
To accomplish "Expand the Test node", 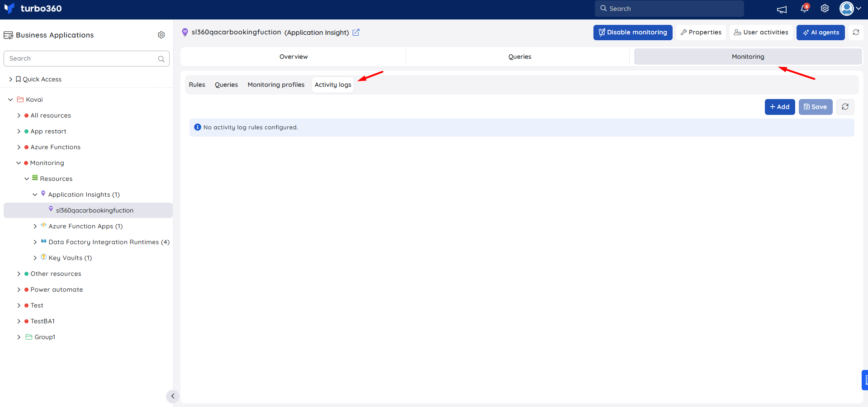I will pyautogui.click(x=19, y=306).
